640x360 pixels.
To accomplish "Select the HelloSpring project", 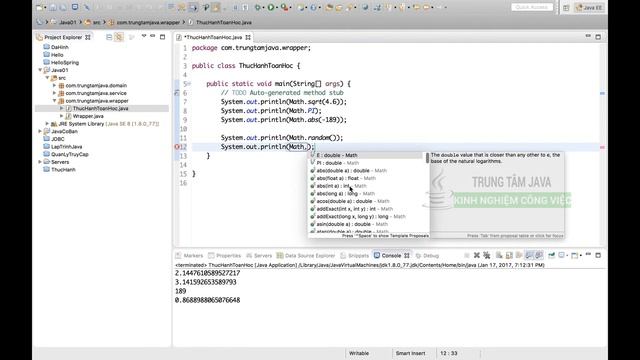I will [65, 62].
